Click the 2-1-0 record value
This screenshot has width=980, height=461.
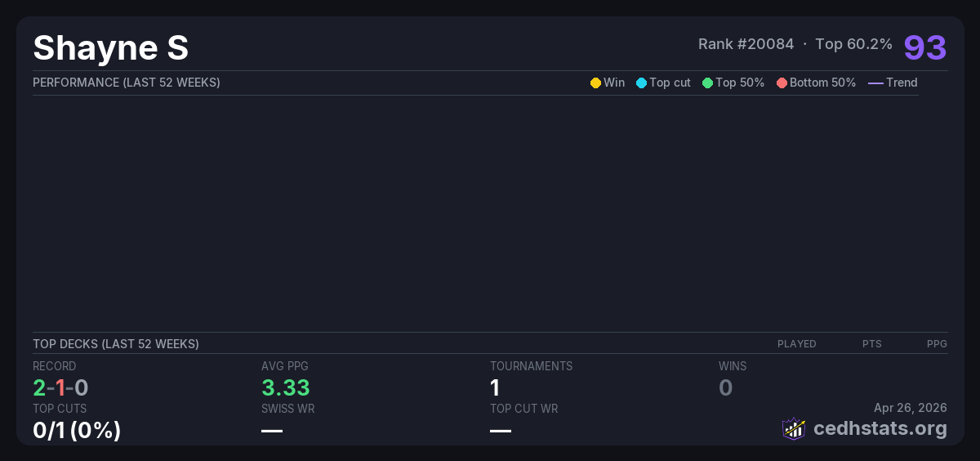(60, 387)
